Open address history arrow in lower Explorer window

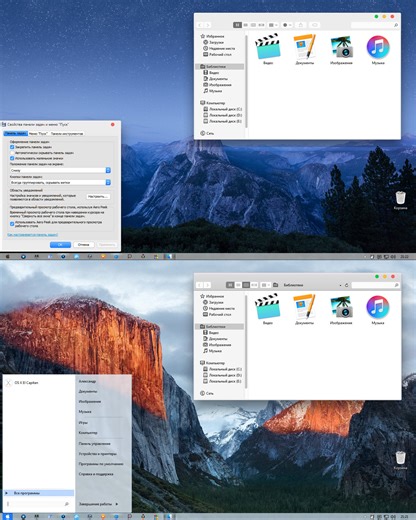tap(340, 285)
